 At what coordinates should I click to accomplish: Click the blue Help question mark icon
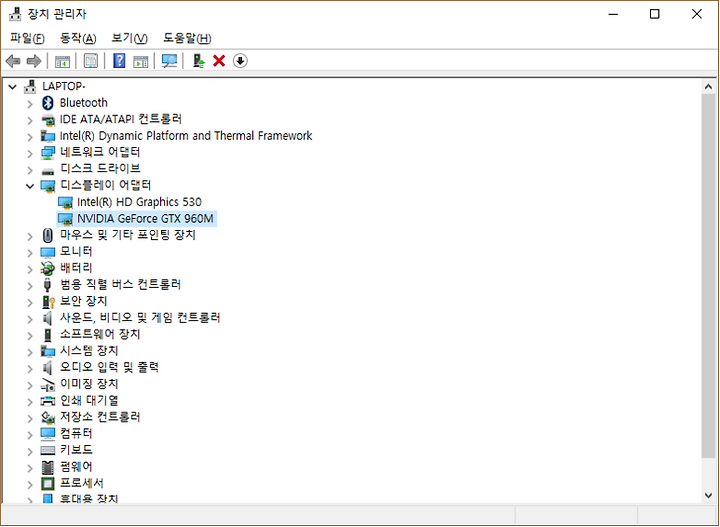tap(119, 61)
